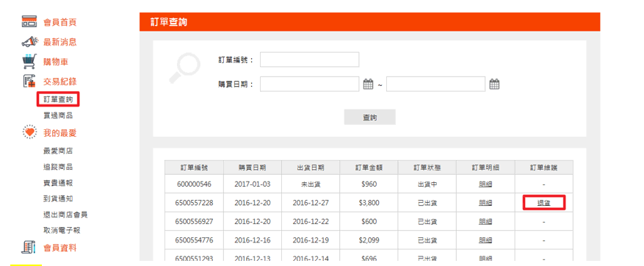Viewport: 644px width, 266px height.
Task: Click order number 6500554776 cell
Action: pyautogui.click(x=195, y=240)
